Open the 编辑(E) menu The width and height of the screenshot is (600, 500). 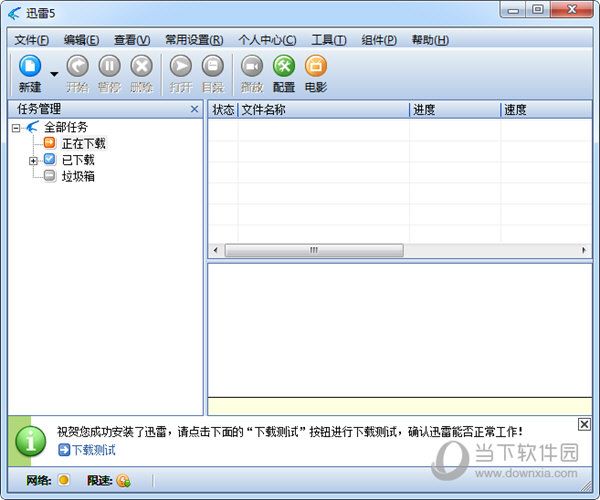tap(82, 40)
